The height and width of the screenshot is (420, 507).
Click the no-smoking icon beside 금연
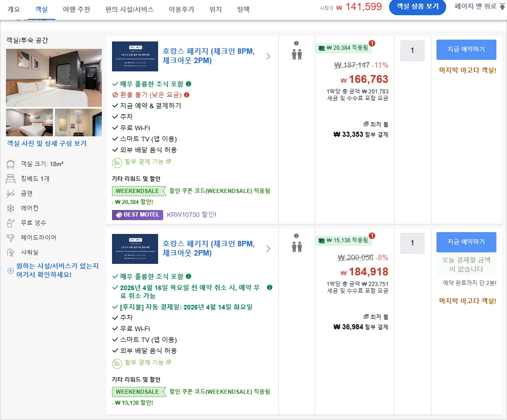tap(11, 193)
